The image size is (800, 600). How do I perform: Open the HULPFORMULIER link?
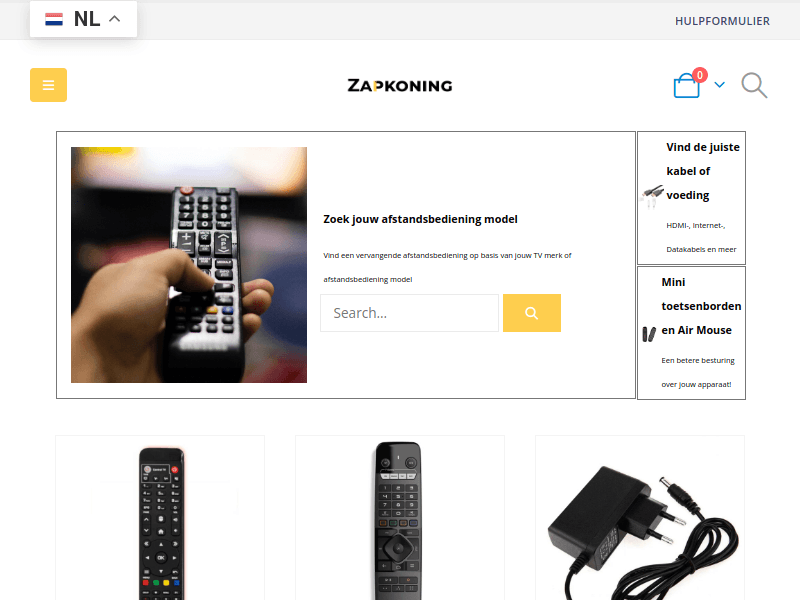[722, 21]
